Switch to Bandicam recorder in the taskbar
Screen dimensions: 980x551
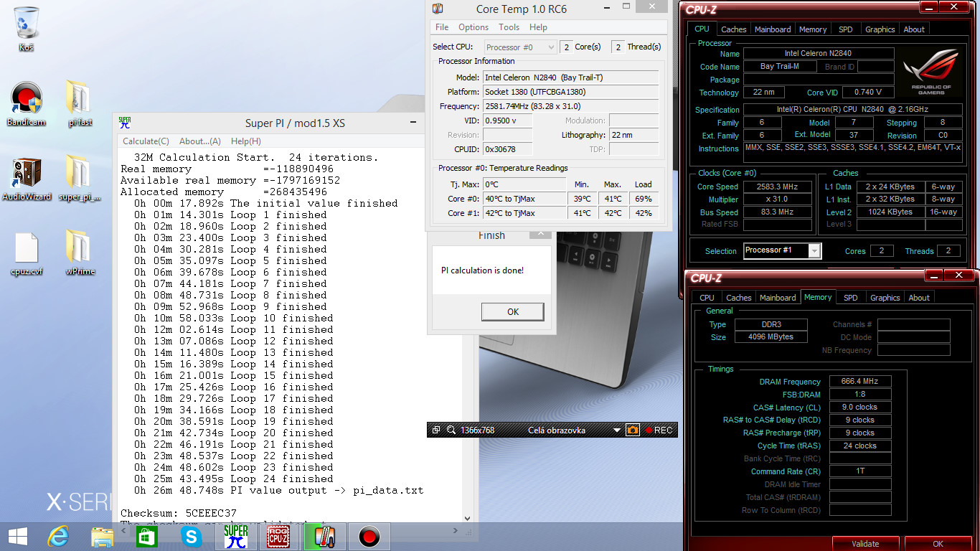(369, 536)
